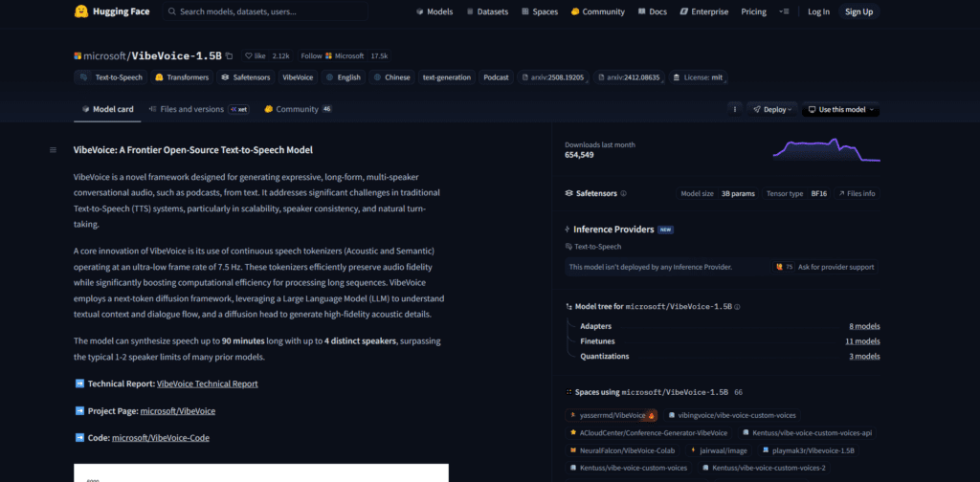Image resolution: width=980 pixels, height=482 pixels.
Task: Open the table of contents icon
Action: point(54,150)
